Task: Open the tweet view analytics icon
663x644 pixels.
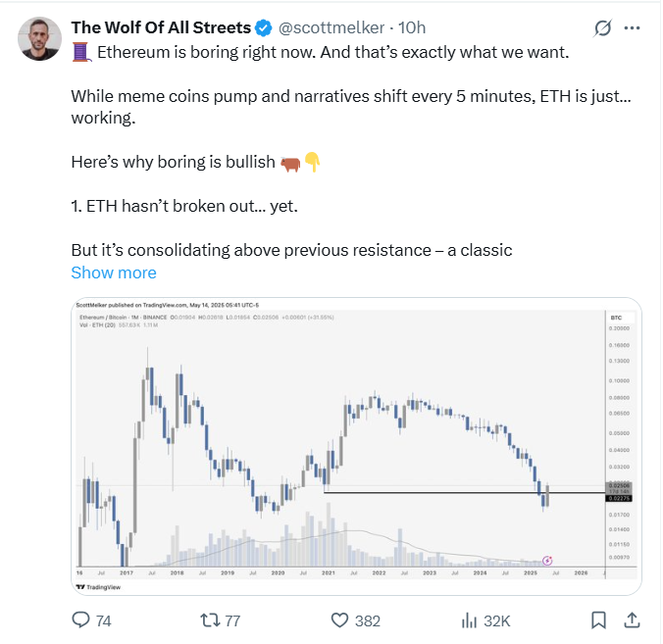Action: (x=470, y=619)
